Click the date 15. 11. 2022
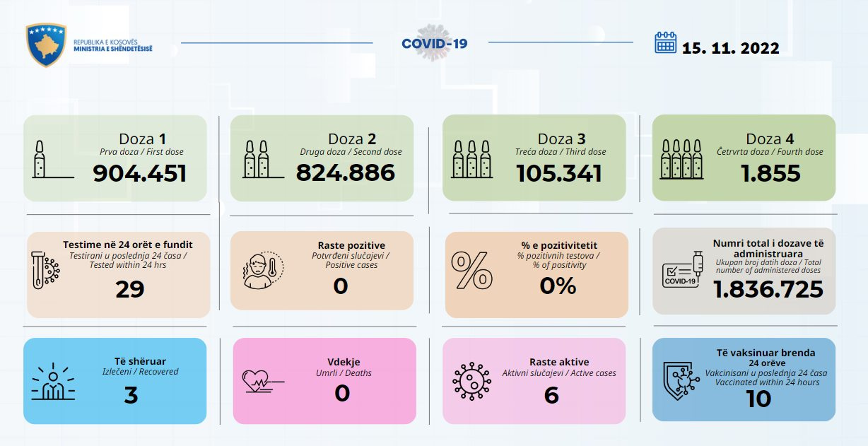 pyautogui.click(x=731, y=48)
